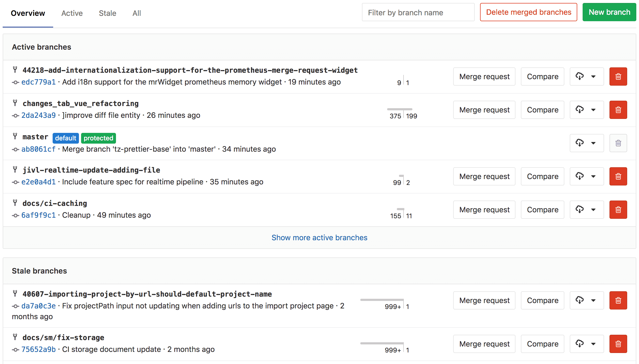Click the download cloud icon for the master branch
This screenshot has width=639, height=364.
point(580,143)
